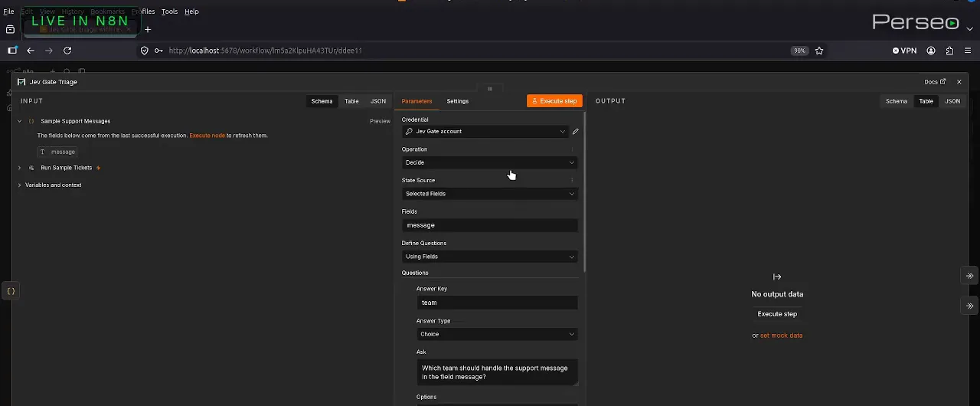Screen dimensions: 980x406
Task: Close the Jev Gate Triage node panel
Action: [959, 82]
